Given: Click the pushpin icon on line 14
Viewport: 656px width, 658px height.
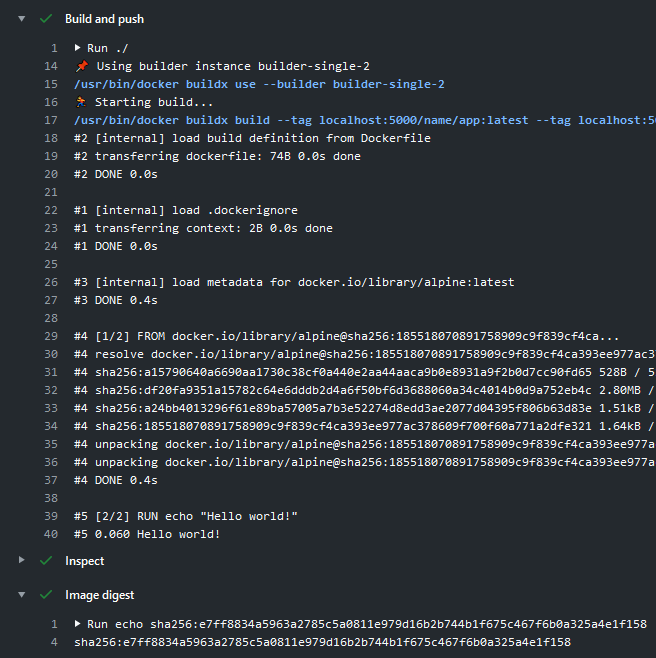Looking at the screenshot, I should coord(81,66).
